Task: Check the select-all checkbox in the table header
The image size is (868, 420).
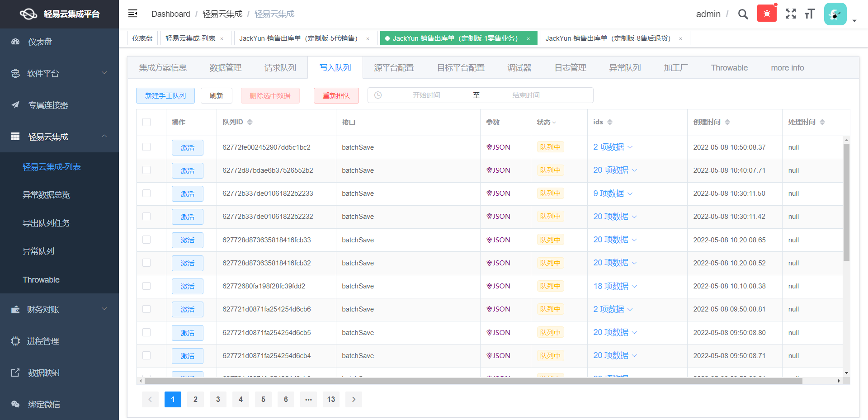Action: click(146, 122)
